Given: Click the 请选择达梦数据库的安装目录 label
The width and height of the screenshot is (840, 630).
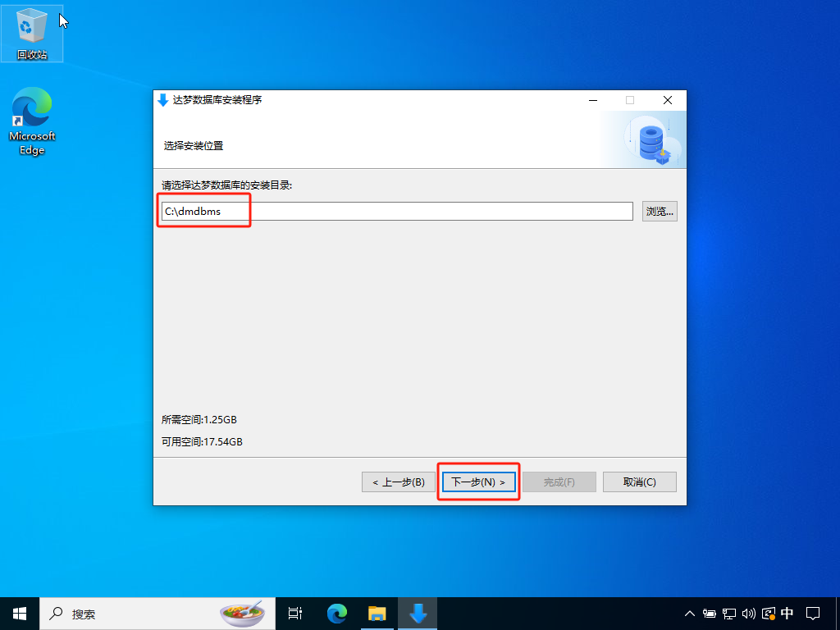Looking at the screenshot, I should click(227, 185).
